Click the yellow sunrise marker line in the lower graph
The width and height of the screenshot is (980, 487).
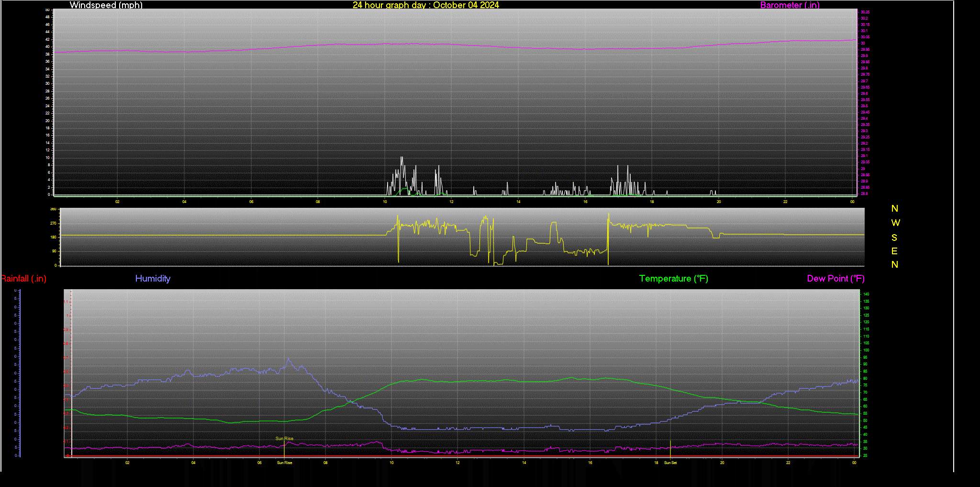[x=284, y=449]
